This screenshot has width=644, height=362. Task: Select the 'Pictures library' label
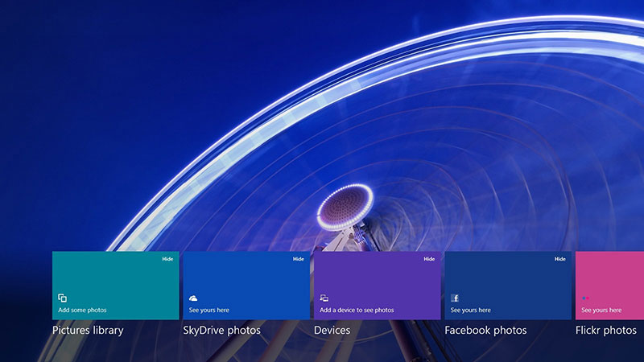click(88, 331)
